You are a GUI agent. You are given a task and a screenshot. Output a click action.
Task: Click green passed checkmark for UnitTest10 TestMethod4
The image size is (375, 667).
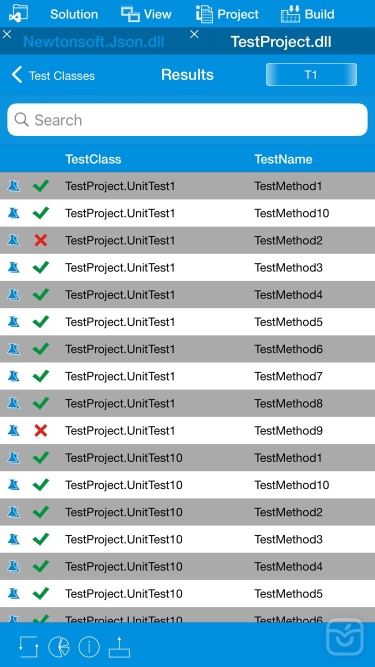(x=41, y=566)
